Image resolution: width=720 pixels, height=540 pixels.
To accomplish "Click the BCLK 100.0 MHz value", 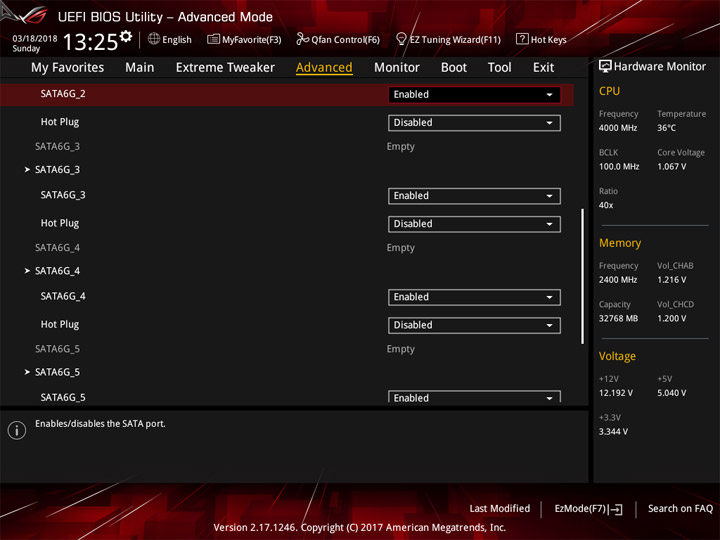I will click(x=619, y=167).
